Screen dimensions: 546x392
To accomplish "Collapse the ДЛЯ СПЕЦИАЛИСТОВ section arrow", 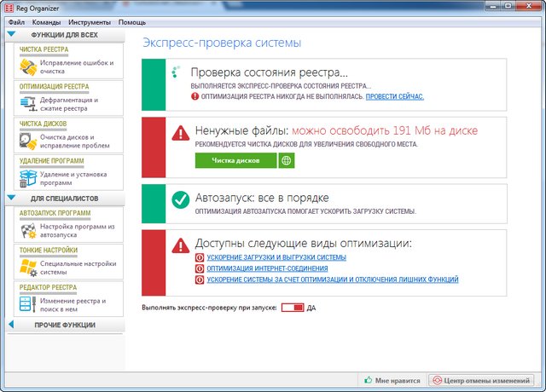I will click(11, 198).
